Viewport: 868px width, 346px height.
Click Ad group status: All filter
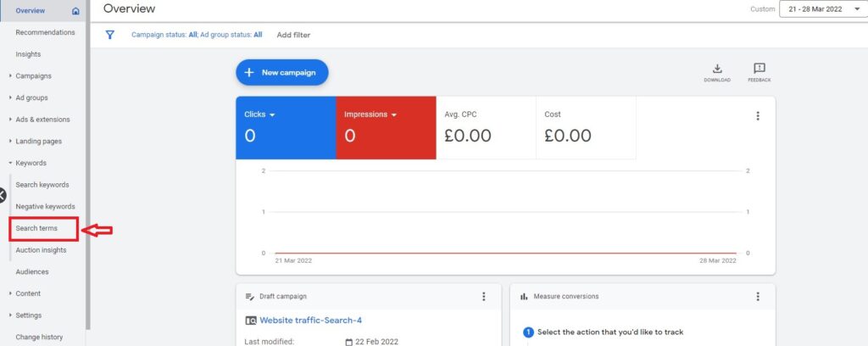tap(231, 35)
